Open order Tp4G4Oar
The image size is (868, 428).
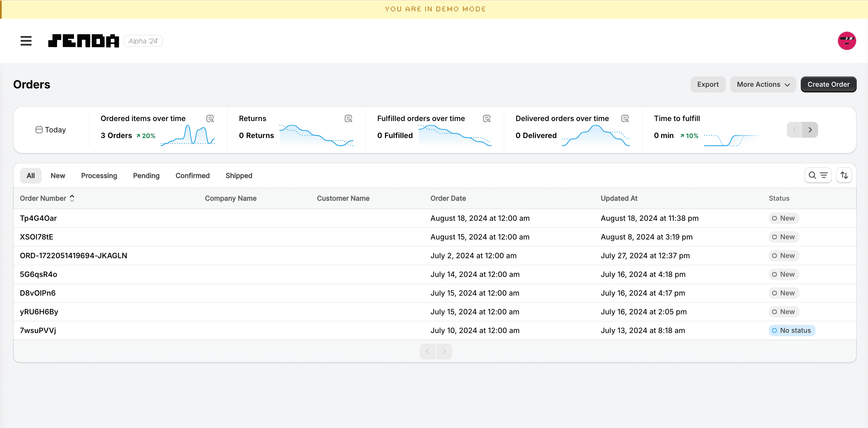(x=39, y=218)
